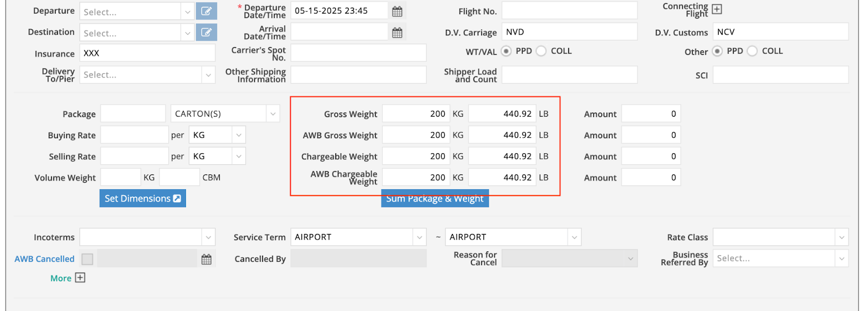Expand the More plus icon

[80, 278]
